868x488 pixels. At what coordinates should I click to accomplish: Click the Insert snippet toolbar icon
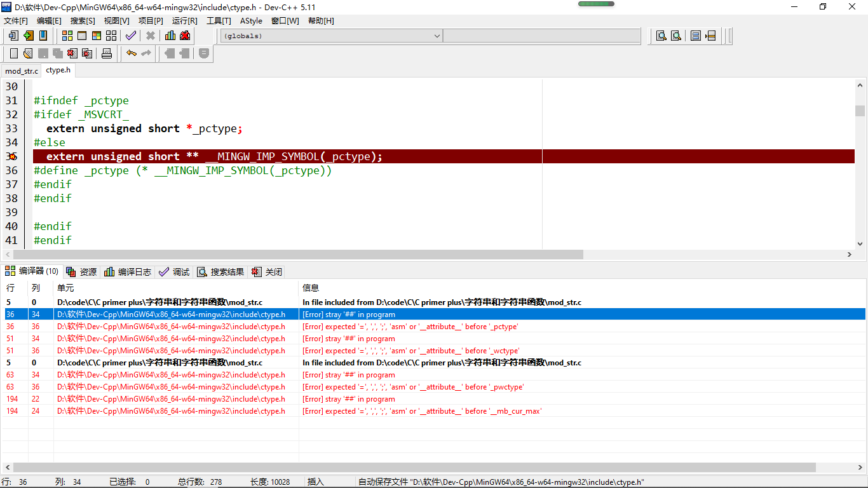pos(13,36)
